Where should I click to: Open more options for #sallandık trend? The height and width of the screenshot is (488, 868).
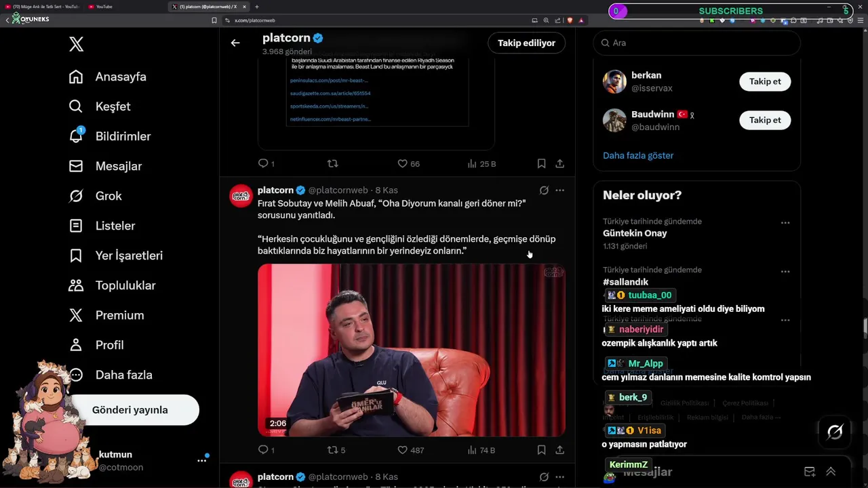(x=785, y=271)
